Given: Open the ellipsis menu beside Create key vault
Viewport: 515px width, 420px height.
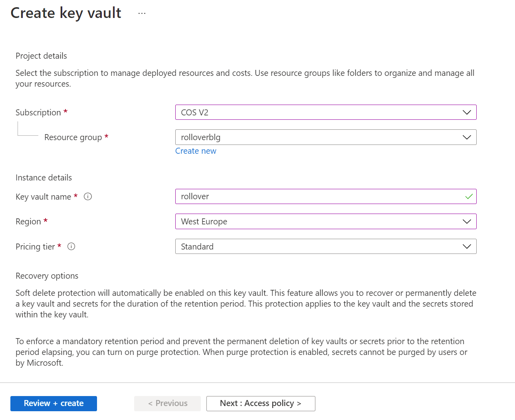Looking at the screenshot, I should [x=142, y=13].
